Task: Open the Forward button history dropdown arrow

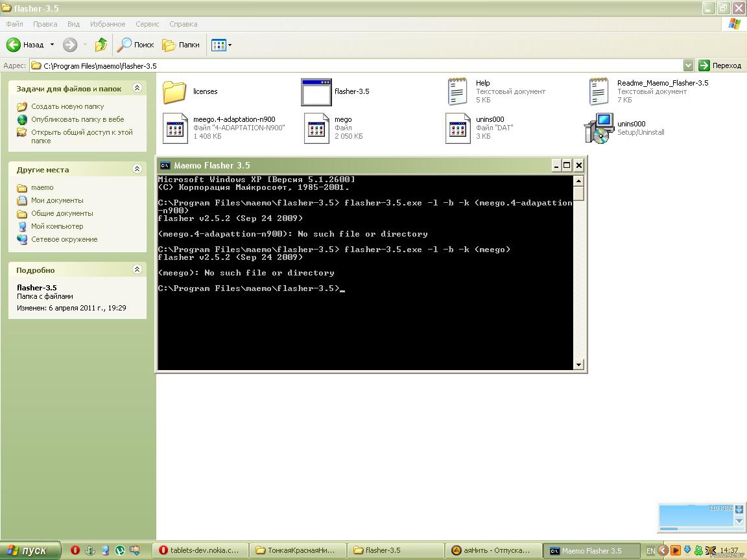Action: 85,45
